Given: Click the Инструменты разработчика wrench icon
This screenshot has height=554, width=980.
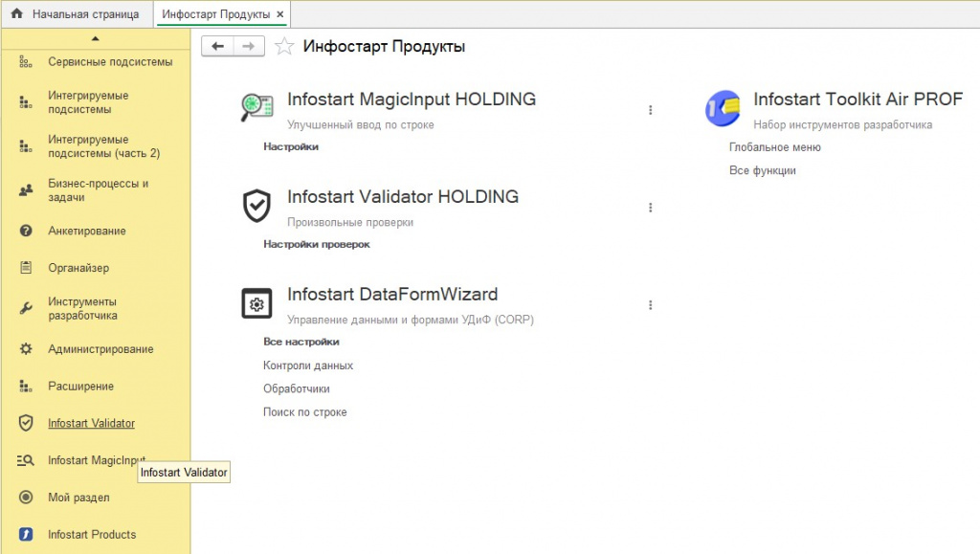Looking at the screenshot, I should pos(26,308).
